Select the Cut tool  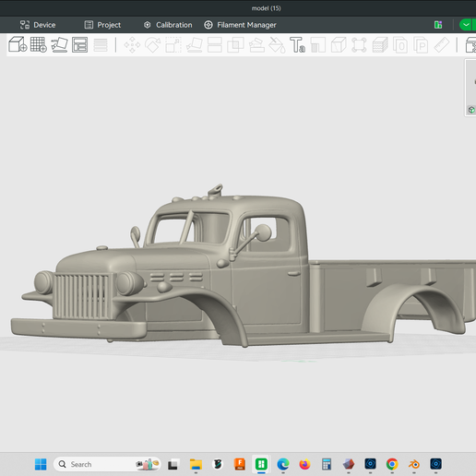coord(215,45)
